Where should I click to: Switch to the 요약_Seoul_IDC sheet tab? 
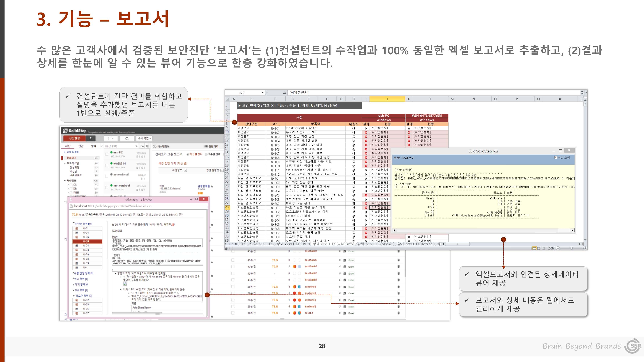click(262, 244)
